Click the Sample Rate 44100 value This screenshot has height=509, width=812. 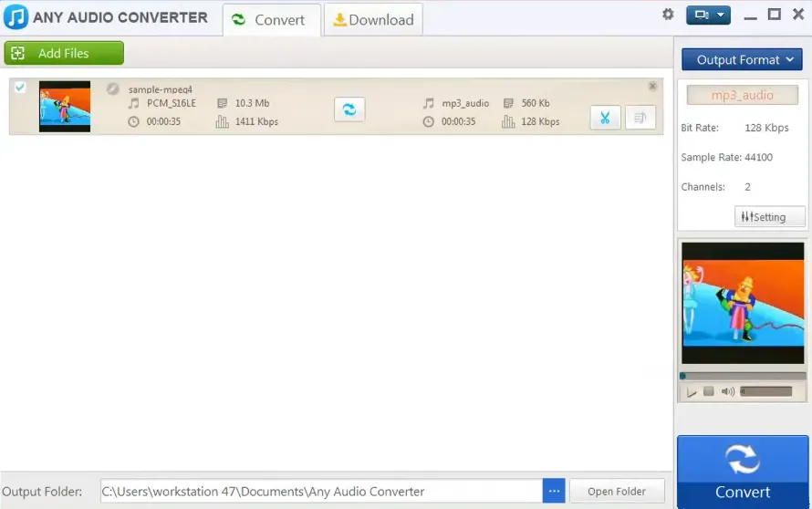[x=758, y=157]
